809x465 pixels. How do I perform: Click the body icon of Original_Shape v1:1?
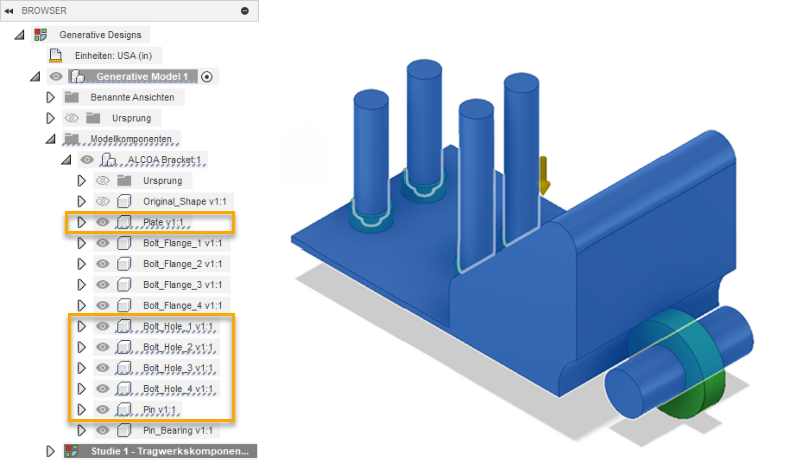coord(124,201)
